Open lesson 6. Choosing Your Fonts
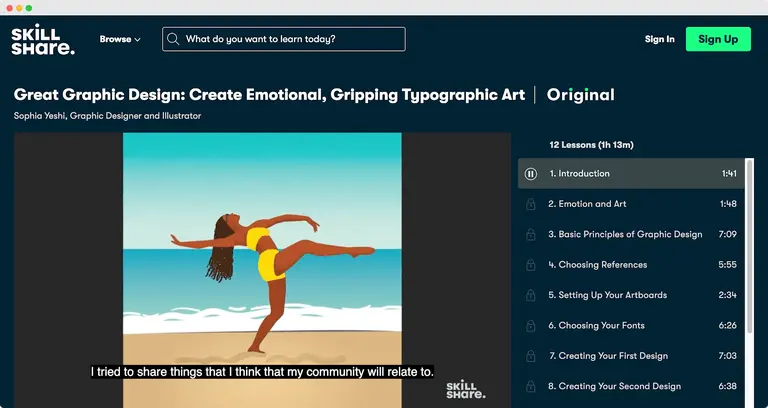 coord(631,325)
